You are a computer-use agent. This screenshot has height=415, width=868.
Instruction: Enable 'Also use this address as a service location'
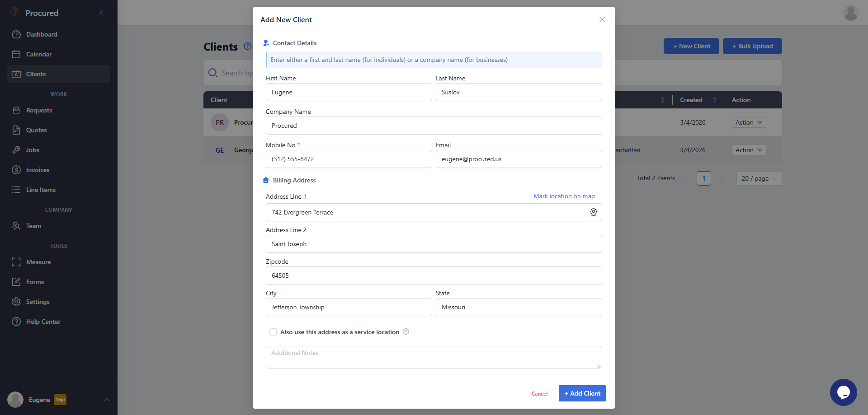[x=273, y=332]
